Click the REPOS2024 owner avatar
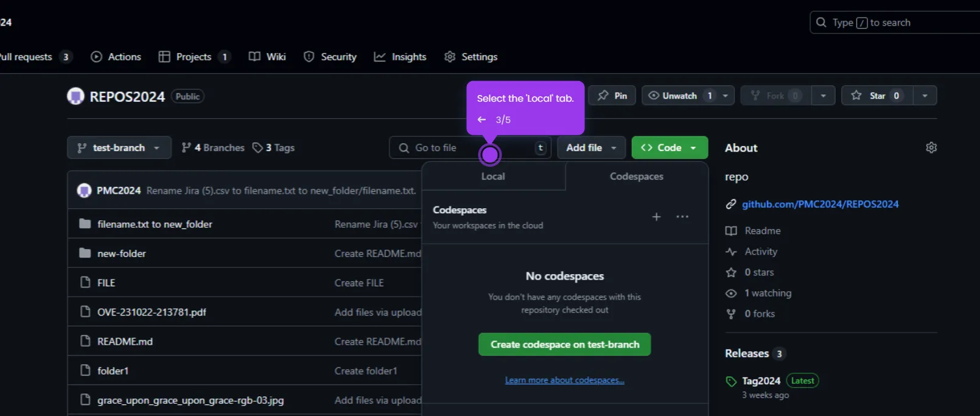Image resolution: width=980 pixels, height=416 pixels. click(75, 96)
